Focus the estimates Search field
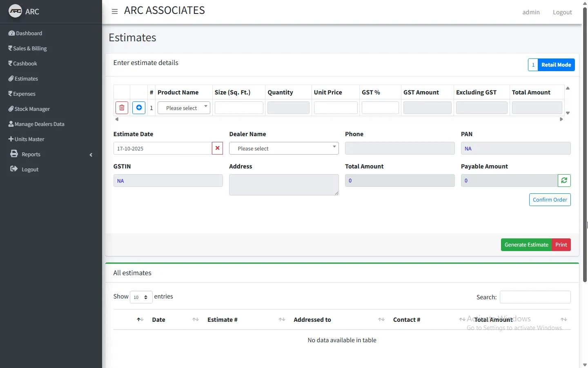 pos(535,297)
